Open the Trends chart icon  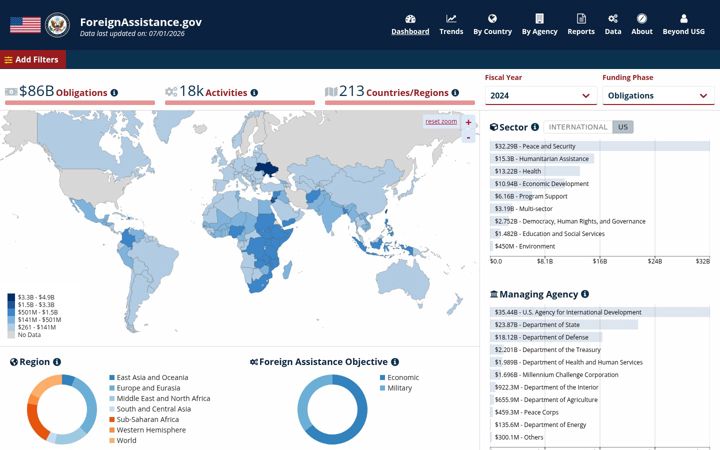pos(451,19)
